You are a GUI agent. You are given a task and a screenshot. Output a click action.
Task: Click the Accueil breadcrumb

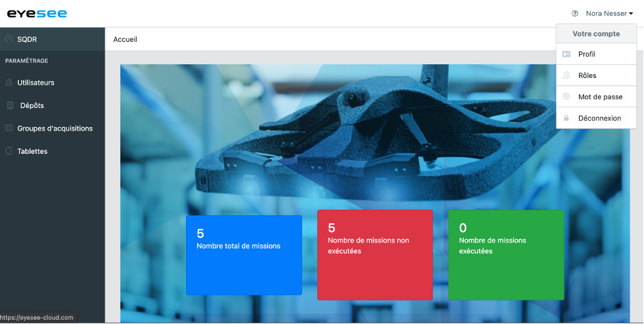coord(125,40)
